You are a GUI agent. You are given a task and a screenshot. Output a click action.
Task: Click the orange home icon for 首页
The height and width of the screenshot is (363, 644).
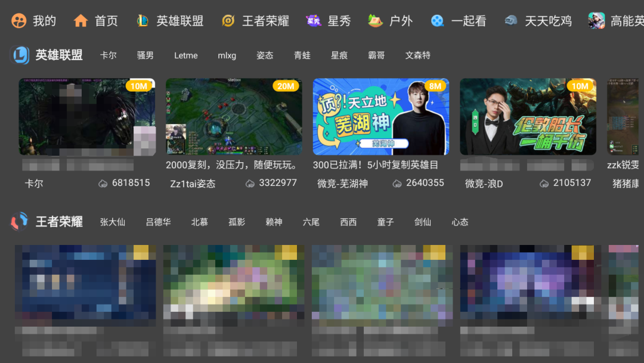(80, 20)
